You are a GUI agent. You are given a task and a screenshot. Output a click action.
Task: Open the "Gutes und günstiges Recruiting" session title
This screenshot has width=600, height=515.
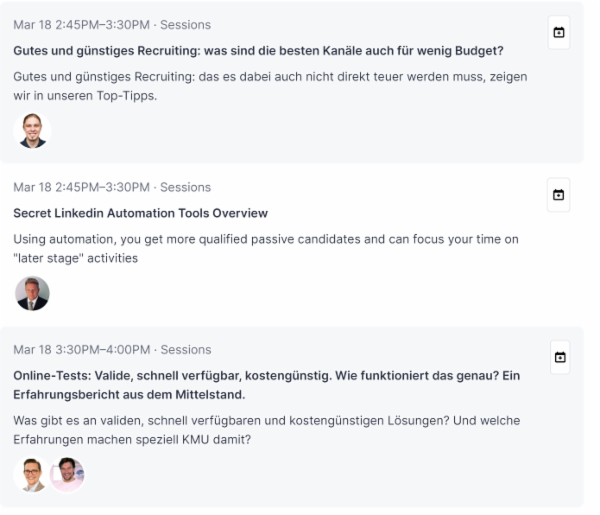tap(258, 50)
